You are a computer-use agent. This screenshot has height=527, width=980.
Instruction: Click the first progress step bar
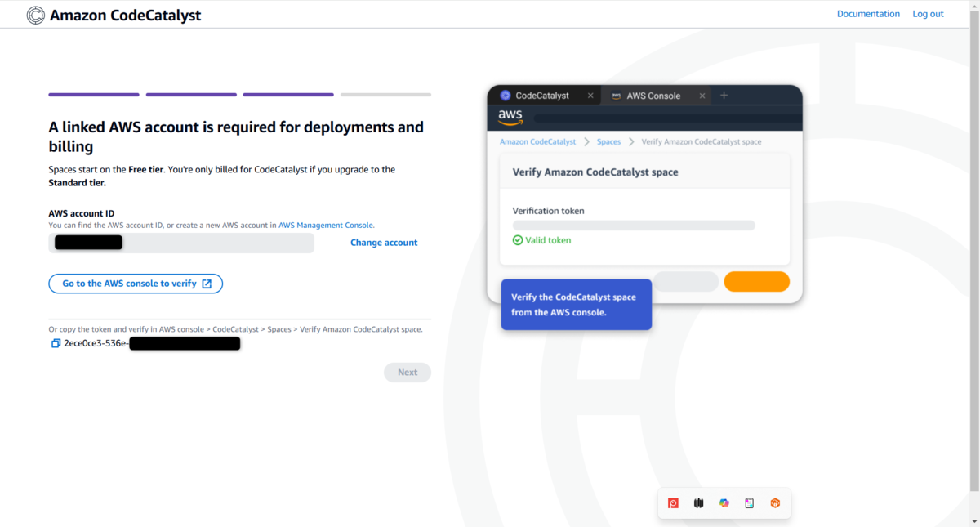point(94,95)
